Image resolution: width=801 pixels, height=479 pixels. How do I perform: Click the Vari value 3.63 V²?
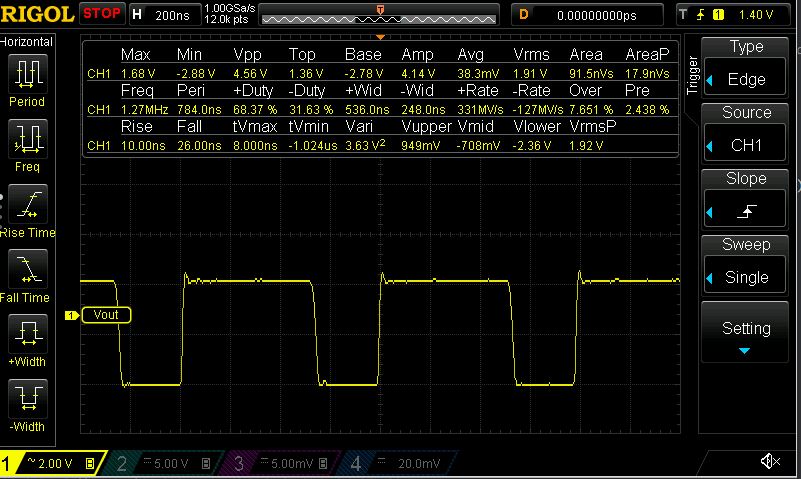[x=365, y=145]
